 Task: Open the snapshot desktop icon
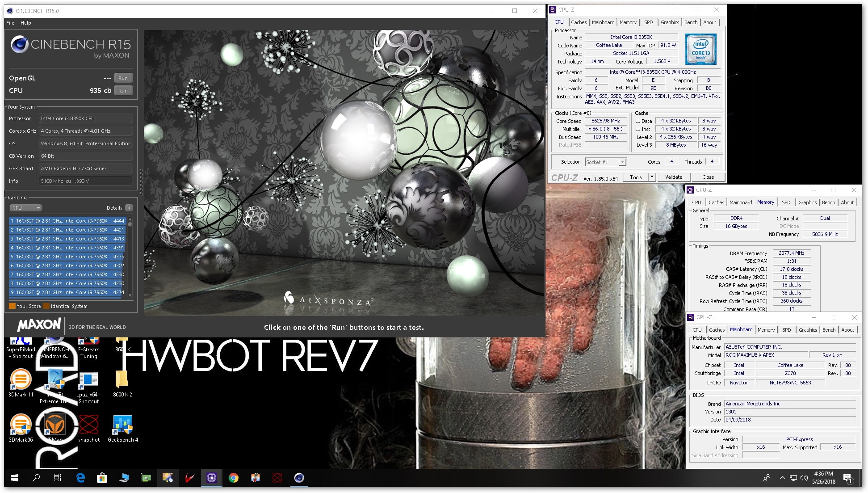pos(88,428)
